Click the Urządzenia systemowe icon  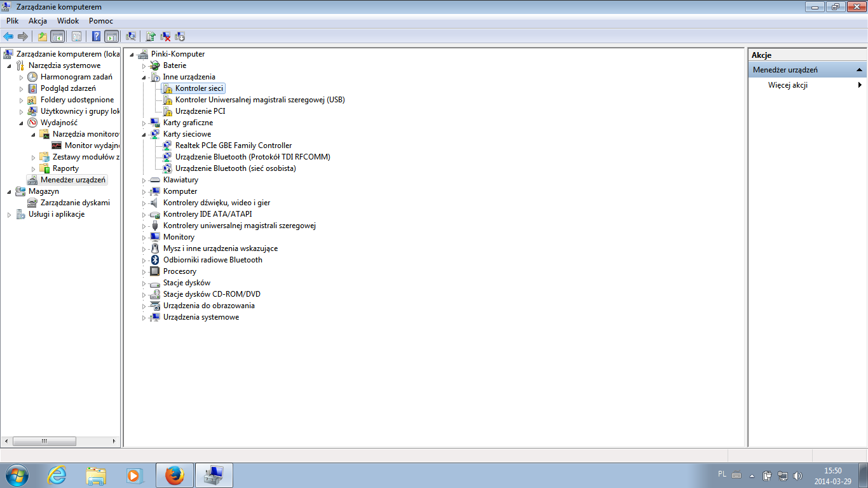[x=155, y=317]
